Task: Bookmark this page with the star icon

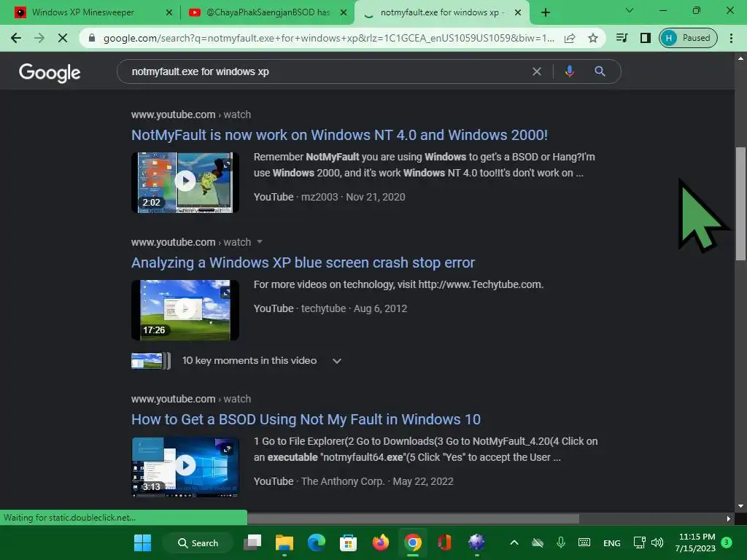Action: point(592,38)
